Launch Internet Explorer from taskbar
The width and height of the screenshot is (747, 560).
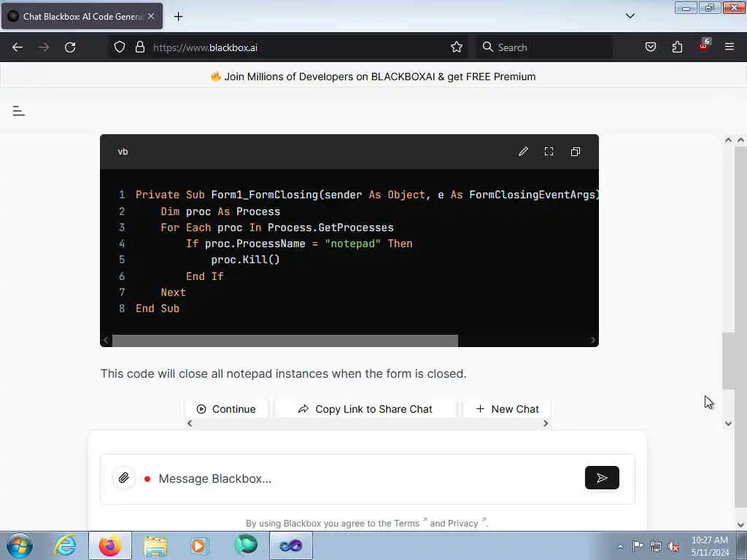[65, 545]
